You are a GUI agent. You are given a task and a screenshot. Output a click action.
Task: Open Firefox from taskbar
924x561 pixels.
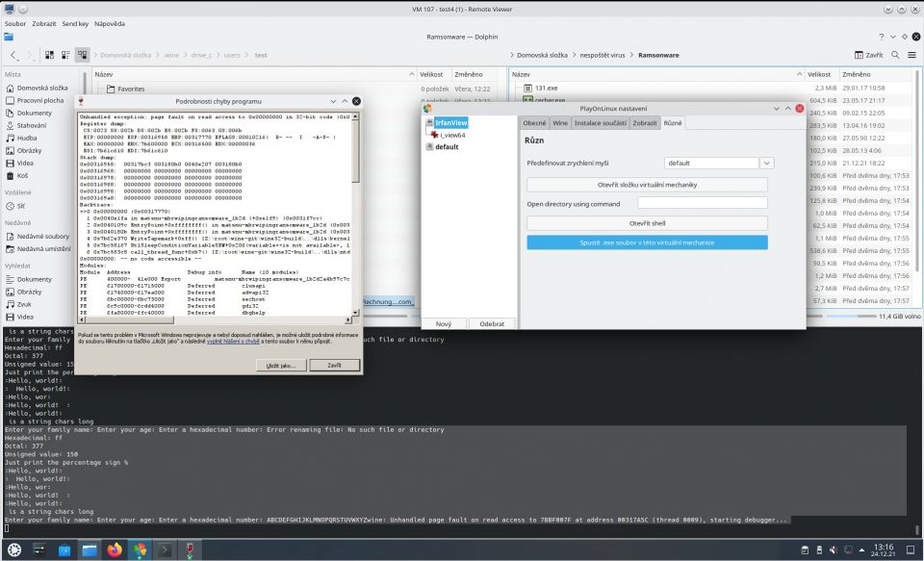tap(115, 549)
